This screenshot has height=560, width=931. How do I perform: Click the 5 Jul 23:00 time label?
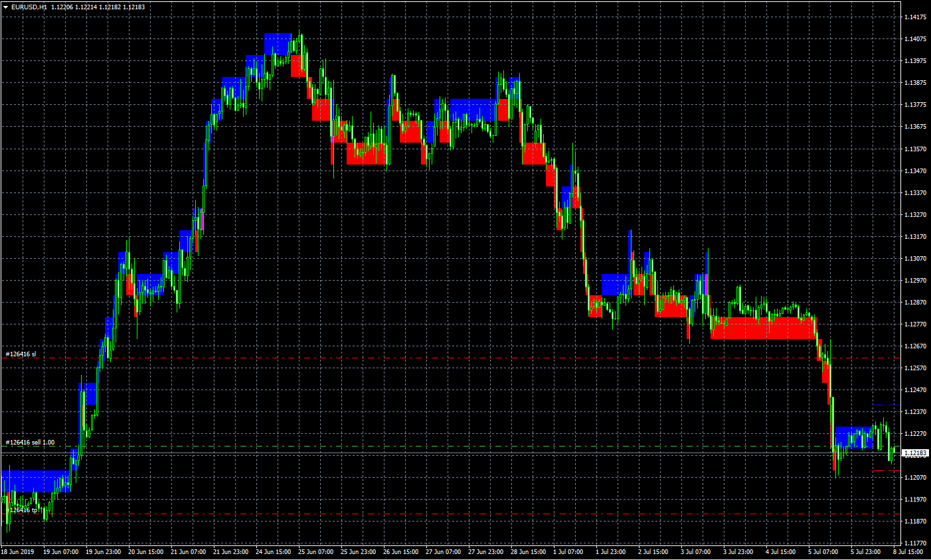866,552
